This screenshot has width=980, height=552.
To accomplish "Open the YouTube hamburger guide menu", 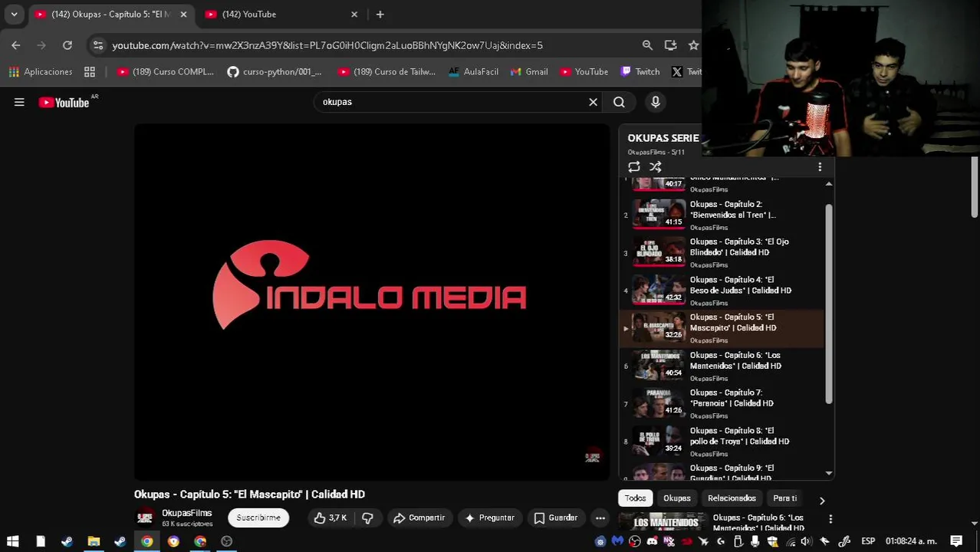I will click(19, 102).
